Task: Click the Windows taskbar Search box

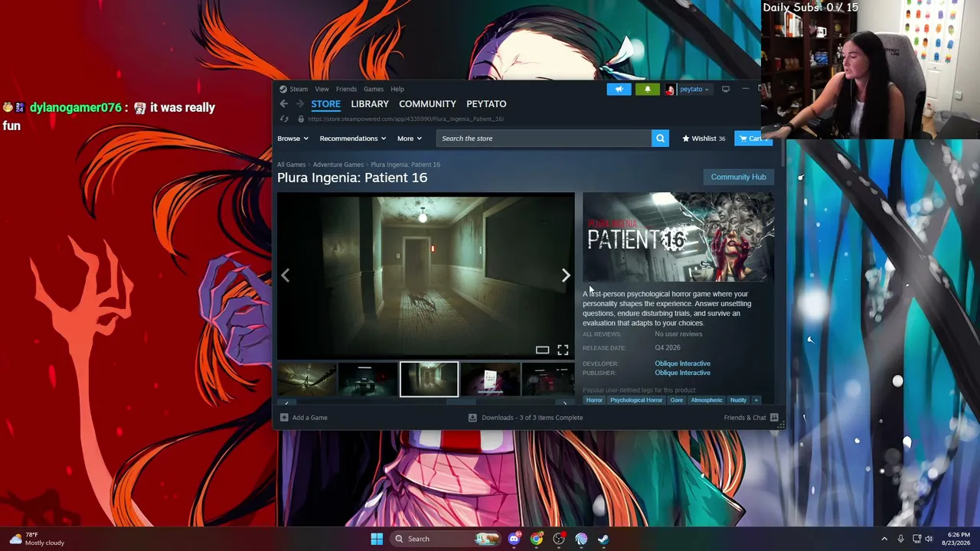Action: (446, 539)
